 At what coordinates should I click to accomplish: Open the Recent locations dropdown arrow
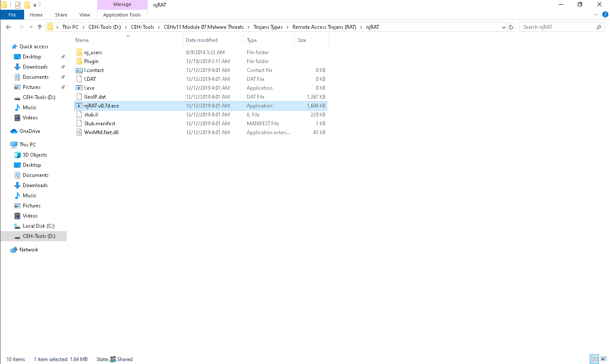tap(31, 27)
